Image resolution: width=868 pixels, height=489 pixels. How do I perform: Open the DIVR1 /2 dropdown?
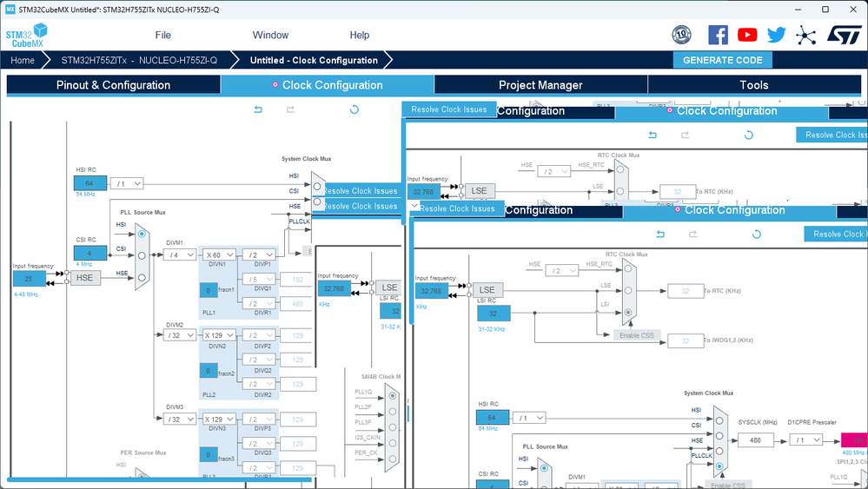coord(259,304)
